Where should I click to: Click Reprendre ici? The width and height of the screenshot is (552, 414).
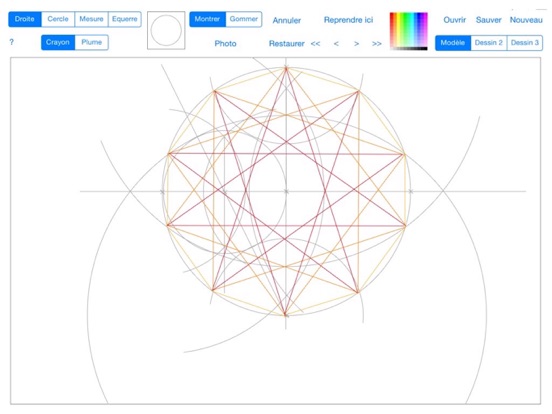pyautogui.click(x=348, y=20)
